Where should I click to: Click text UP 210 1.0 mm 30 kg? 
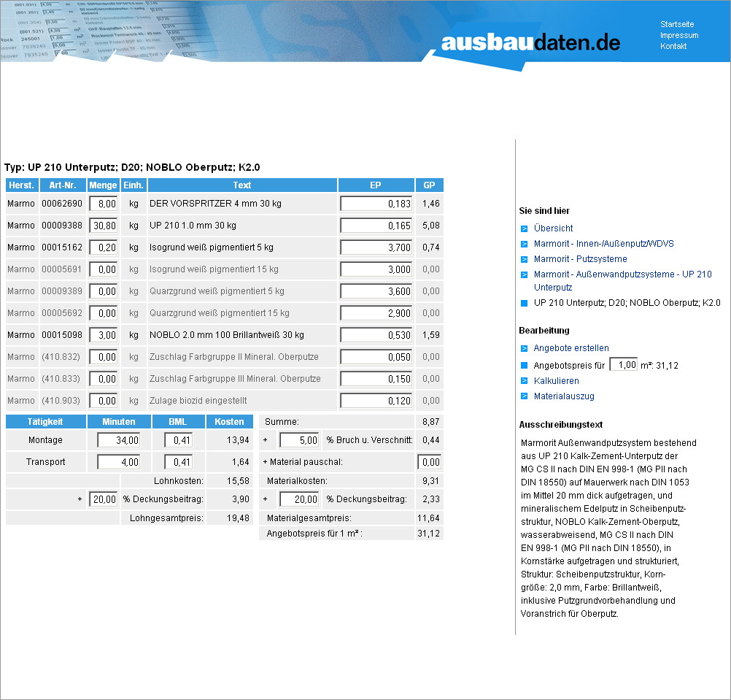(193, 226)
